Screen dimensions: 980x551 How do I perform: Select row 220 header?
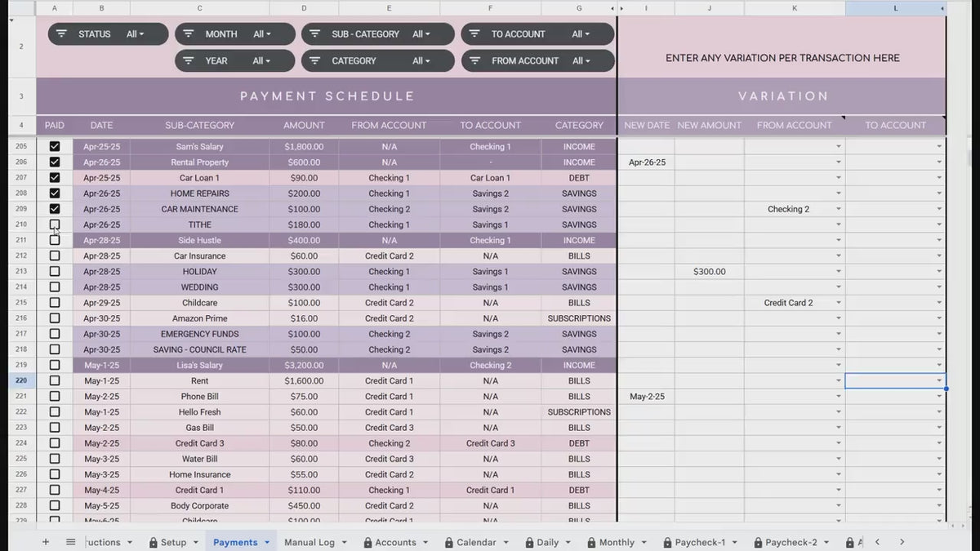coord(21,380)
